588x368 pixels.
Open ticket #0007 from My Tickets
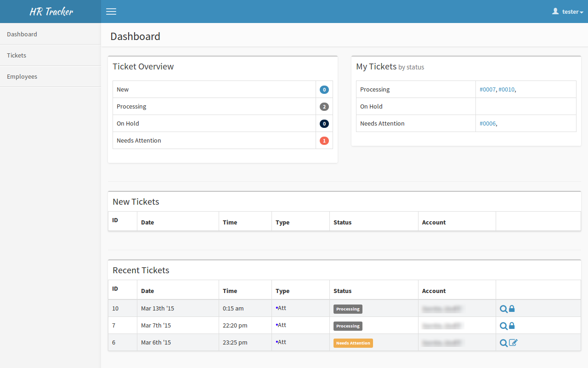tap(487, 89)
